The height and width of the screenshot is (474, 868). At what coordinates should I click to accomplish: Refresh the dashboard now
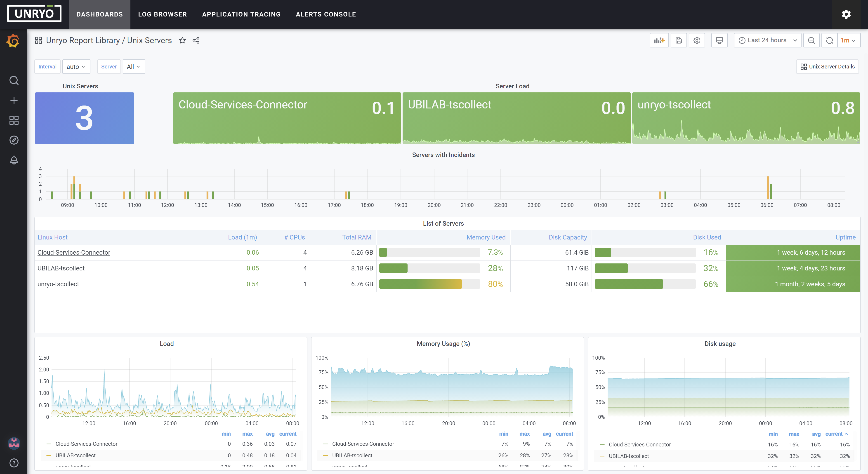tap(830, 40)
